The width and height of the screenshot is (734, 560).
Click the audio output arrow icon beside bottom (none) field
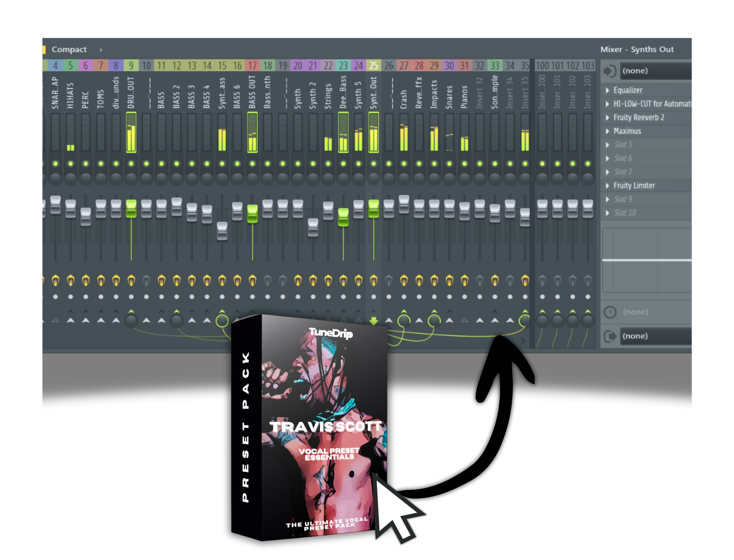[x=610, y=336]
